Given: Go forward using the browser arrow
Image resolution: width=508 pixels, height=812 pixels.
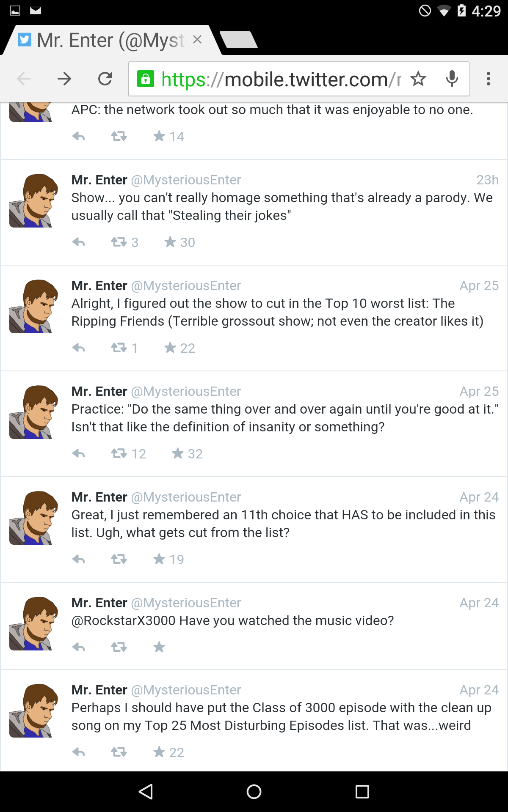Looking at the screenshot, I should (64, 79).
